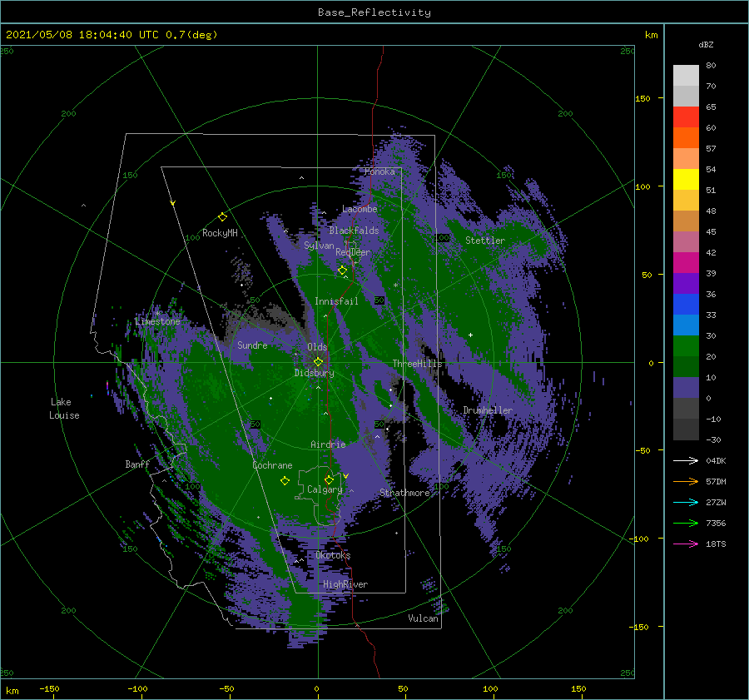Click the dBZ legend heading
The height and width of the screenshot is (700, 749).
[706, 44]
